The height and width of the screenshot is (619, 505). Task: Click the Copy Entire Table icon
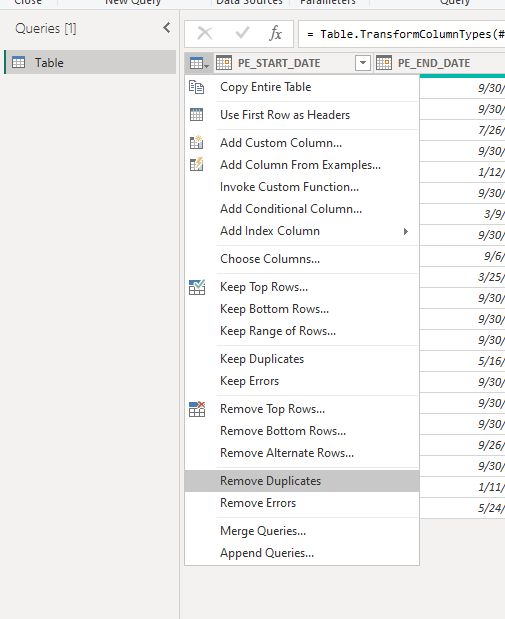point(196,87)
